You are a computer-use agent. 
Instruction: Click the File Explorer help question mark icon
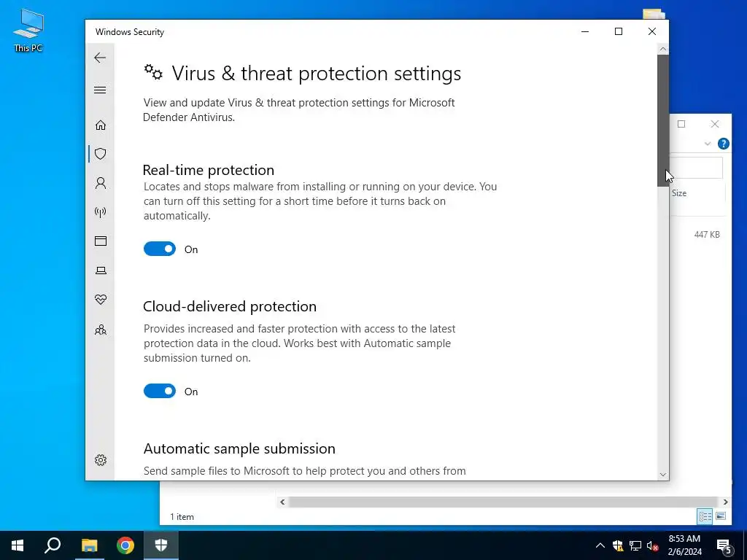click(x=723, y=144)
